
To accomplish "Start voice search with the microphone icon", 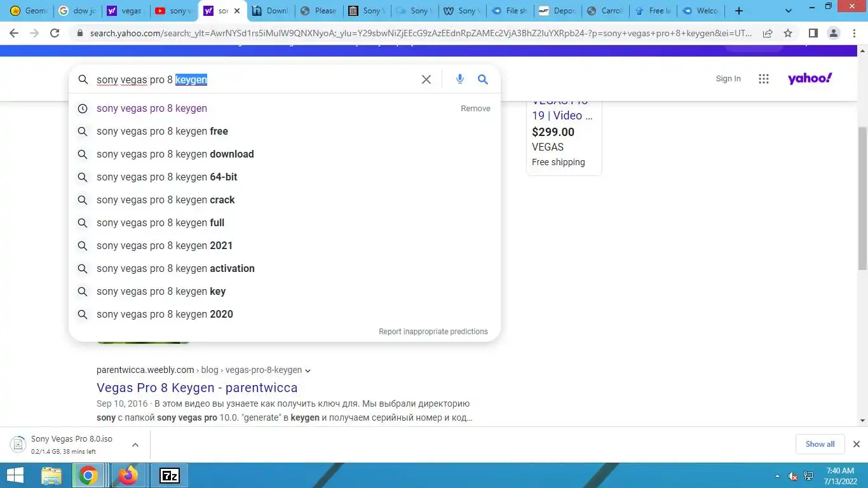I will tap(460, 79).
